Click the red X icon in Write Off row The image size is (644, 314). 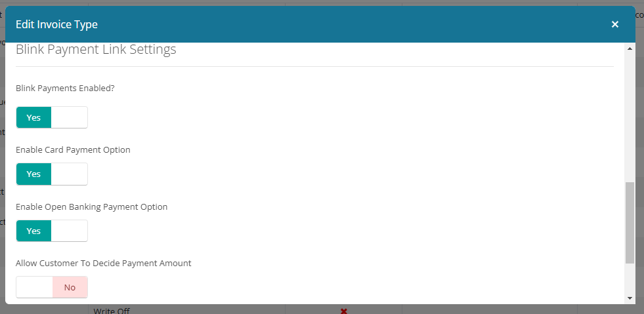coord(344,311)
